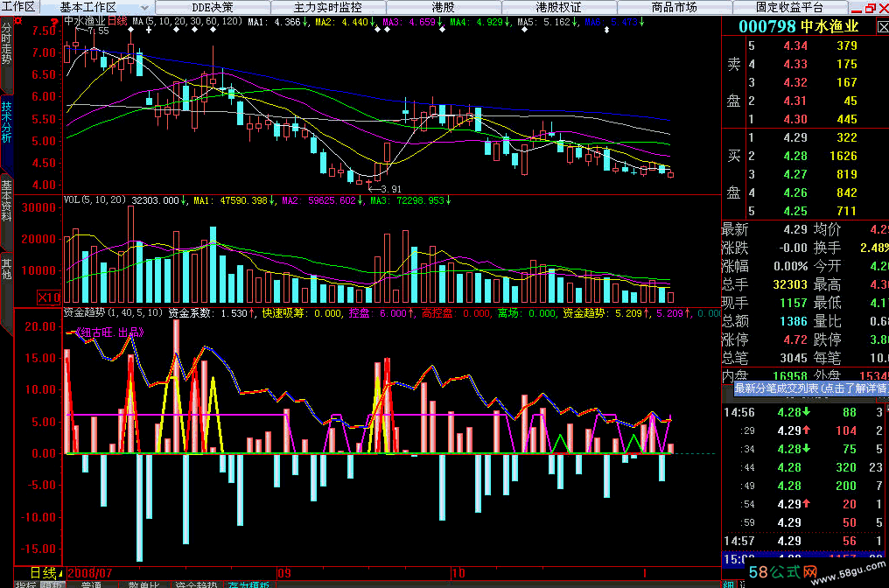The image size is (889, 588).
Task: Open the 日线 period selector
Action: click(45, 573)
